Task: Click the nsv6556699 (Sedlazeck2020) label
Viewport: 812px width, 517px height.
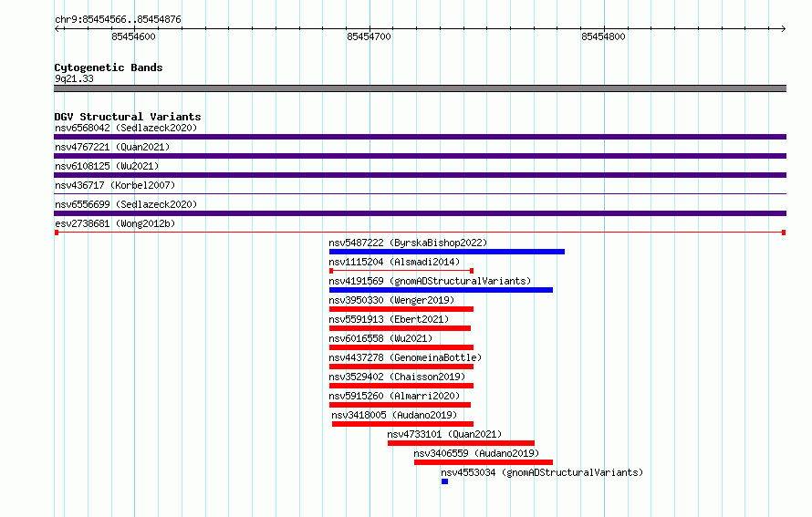Action: (126, 204)
